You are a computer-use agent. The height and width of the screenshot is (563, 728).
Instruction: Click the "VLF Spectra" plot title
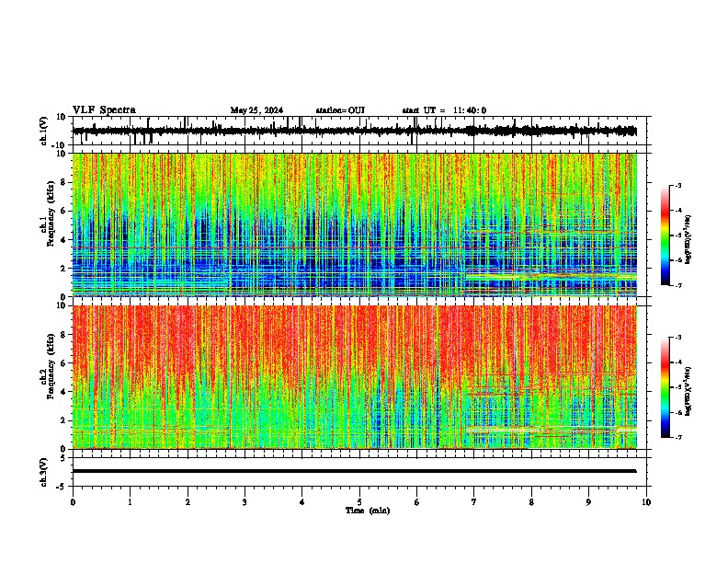(x=104, y=110)
